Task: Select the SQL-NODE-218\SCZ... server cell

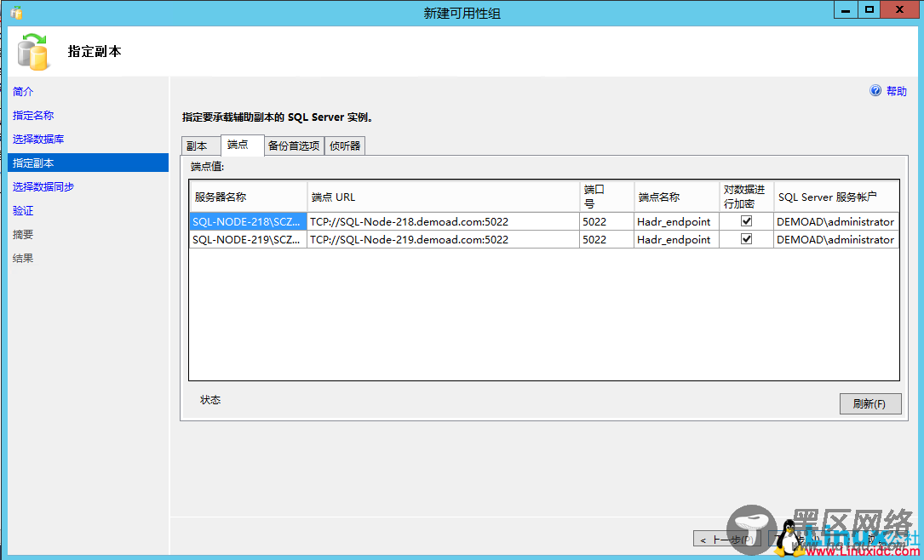Action: click(x=248, y=221)
